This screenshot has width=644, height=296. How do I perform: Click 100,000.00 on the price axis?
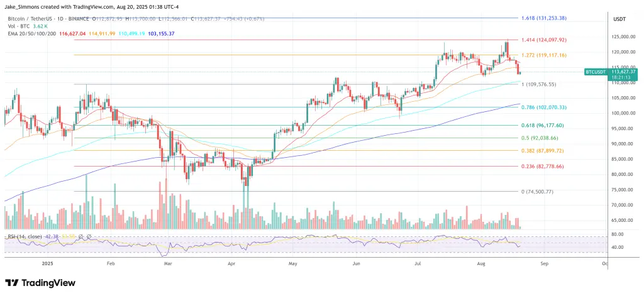(x=624, y=113)
